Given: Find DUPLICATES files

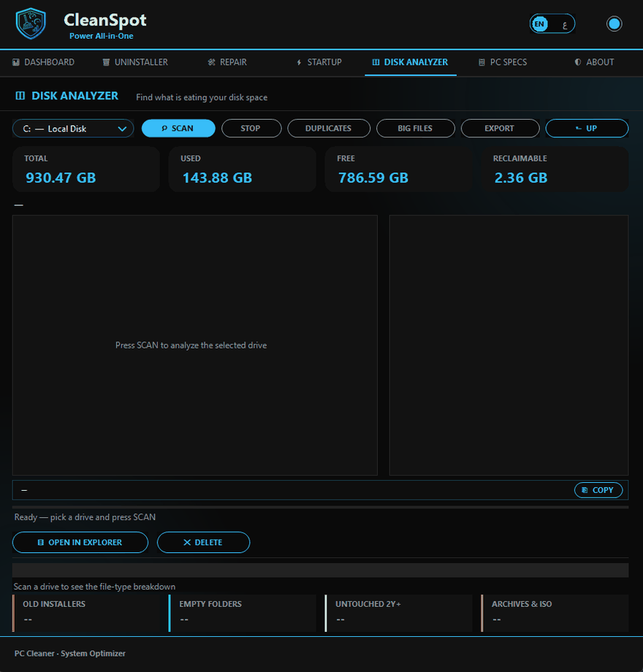Looking at the screenshot, I should click(329, 128).
